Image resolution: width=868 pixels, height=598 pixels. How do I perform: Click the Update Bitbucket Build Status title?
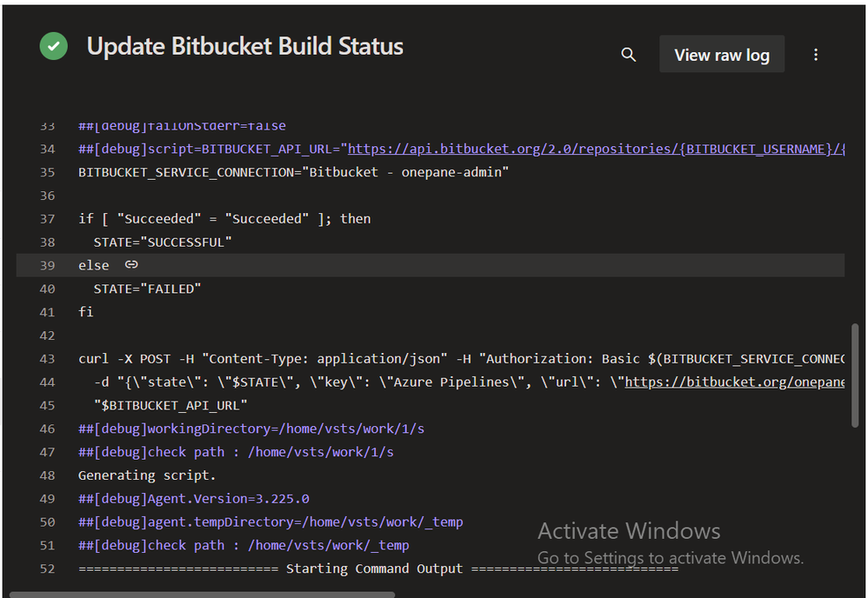(244, 46)
